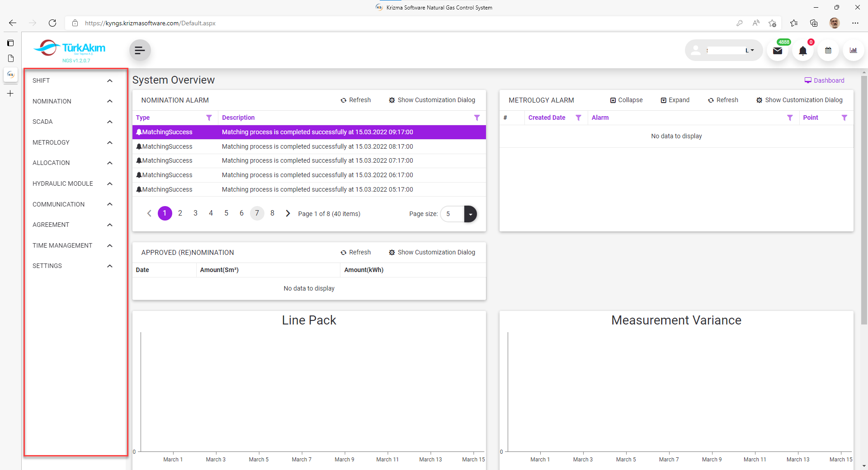This screenshot has height=470, width=868.
Task: Filter the Type column in Nomination Alarm
Action: point(209,117)
